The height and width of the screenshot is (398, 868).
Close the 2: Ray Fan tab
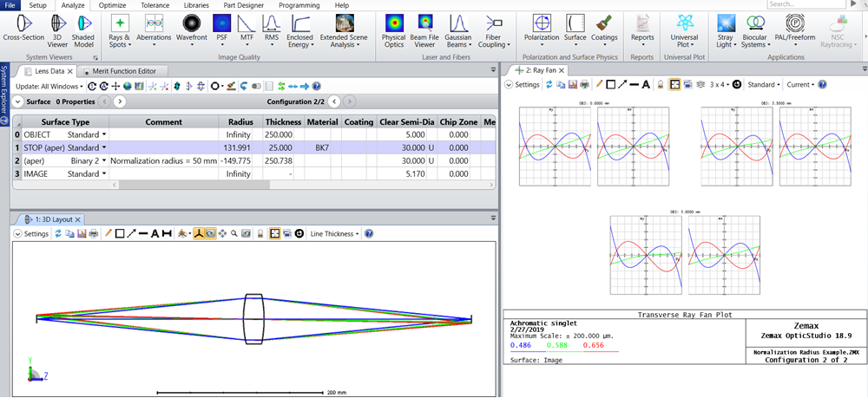tap(561, 70)
